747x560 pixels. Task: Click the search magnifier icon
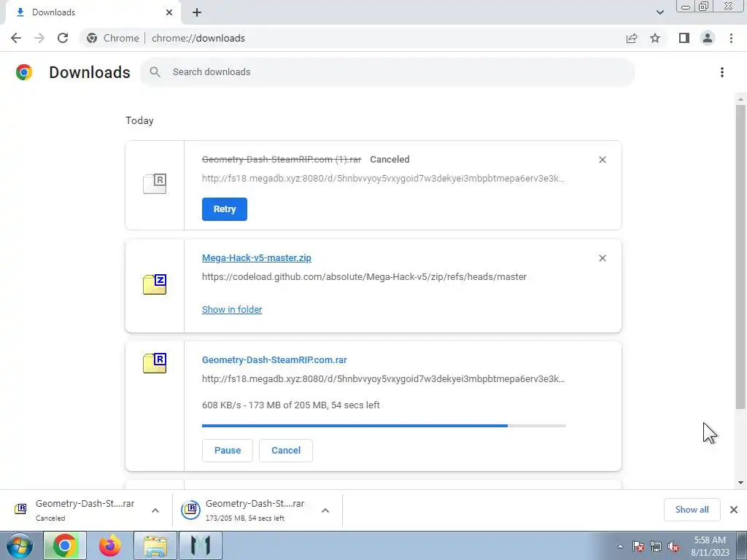(x=155, y=72)
